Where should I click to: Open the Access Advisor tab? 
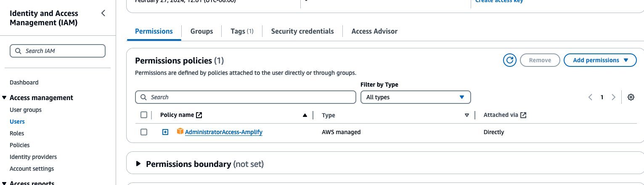(374, 31)
